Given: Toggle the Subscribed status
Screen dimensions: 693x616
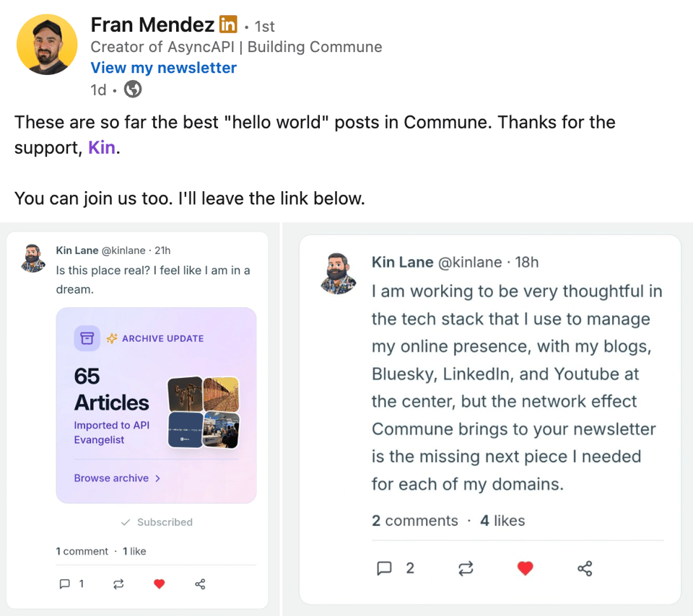Looking at the screenshot, I should (157, 522).
